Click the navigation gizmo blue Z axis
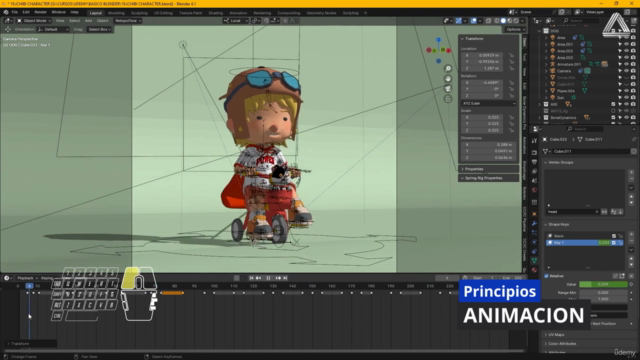Screen dimensions: 640x360 tap(438, 40)
